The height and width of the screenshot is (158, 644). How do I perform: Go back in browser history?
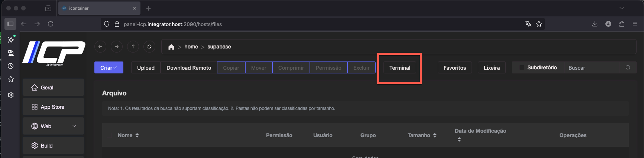24,24
